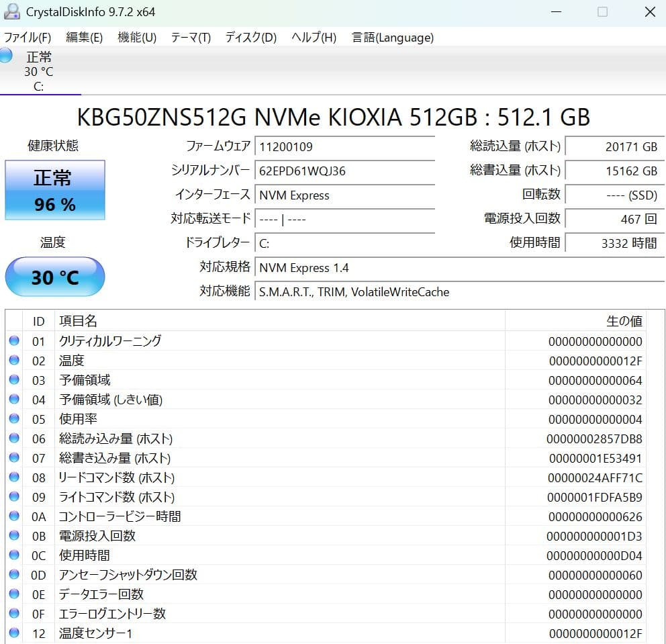Click the status circle beside 温度センサー1

click(15, 632)
